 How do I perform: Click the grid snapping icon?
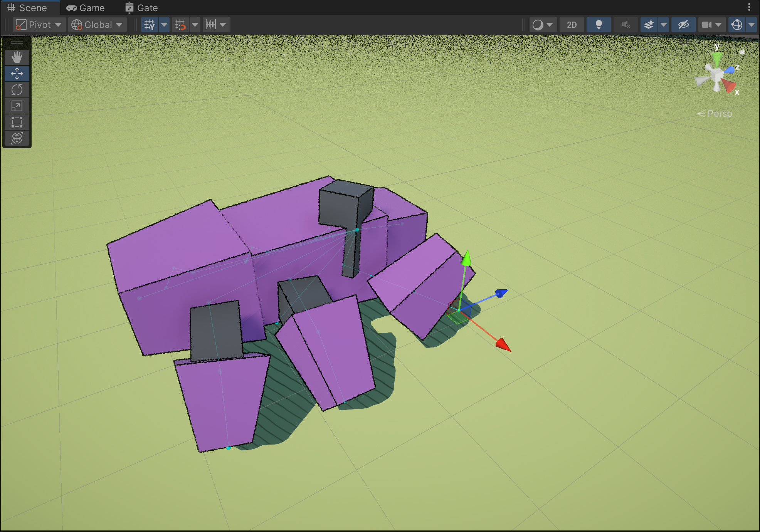pyautogui.click(x=180, y=25)
